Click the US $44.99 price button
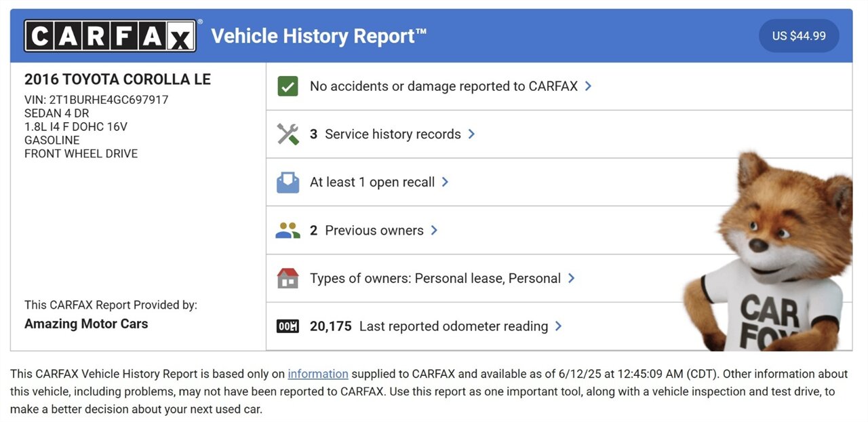 [798, 36]
